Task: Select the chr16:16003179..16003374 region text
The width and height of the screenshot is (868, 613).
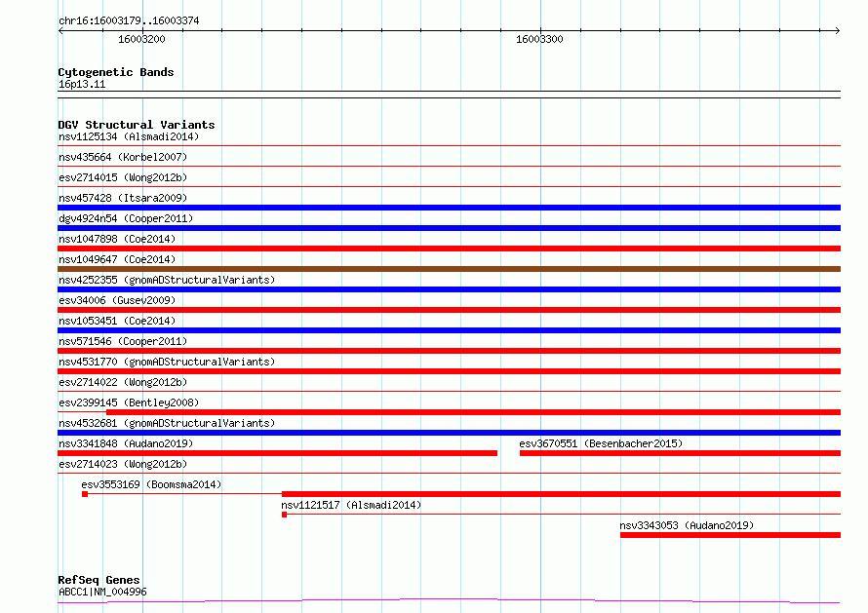Action: click(x=129, y=21)
